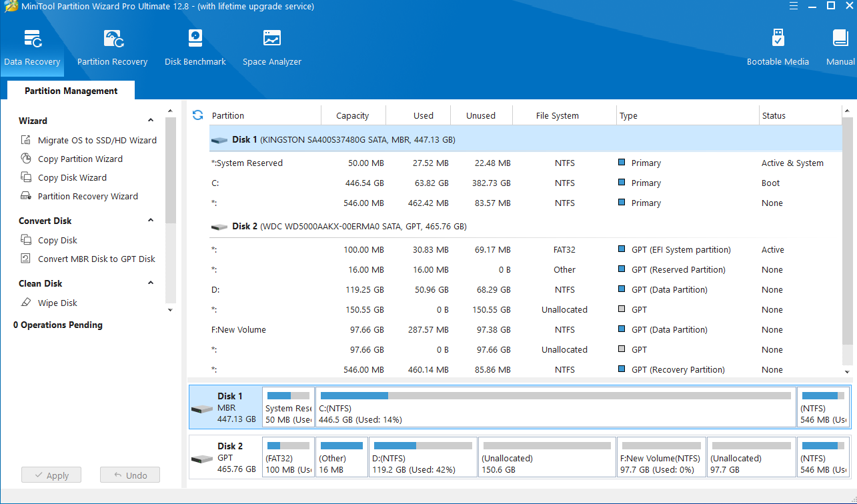Select Disk 2 GPT in disk map
Image resolution: width=857 pixels, height=504 pixels.
point(225,457)
